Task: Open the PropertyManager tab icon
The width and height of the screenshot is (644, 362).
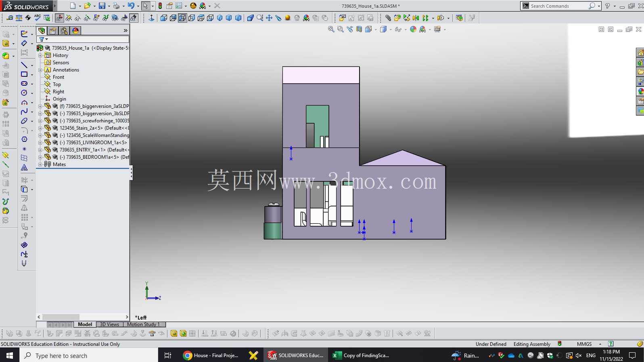Action: click(53, 31)
